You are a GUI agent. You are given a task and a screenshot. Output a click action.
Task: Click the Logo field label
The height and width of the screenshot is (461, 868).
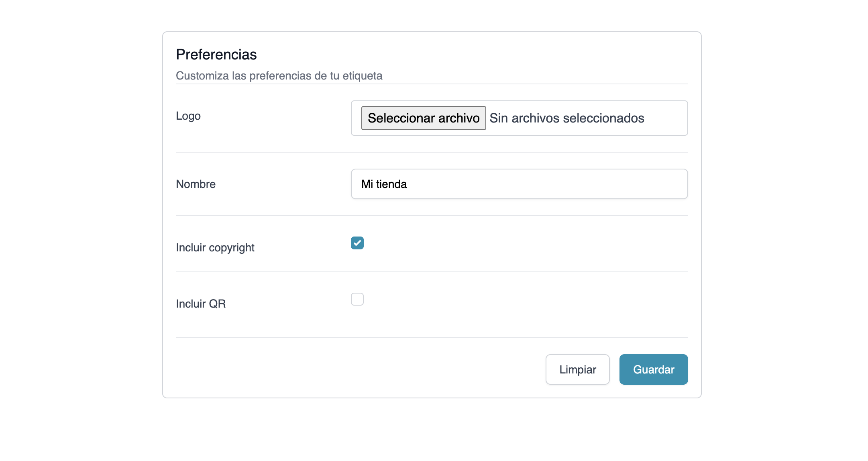188,116
